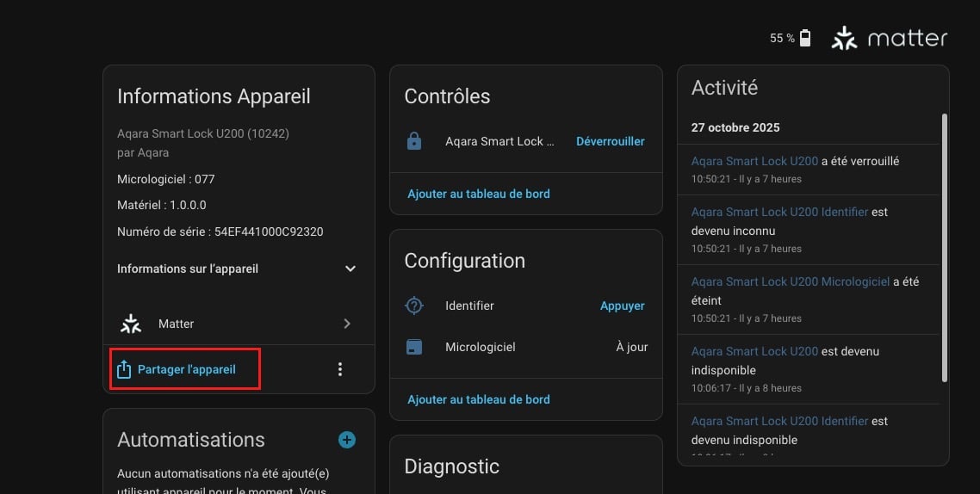Select Aqara Smart Lock entity row in Contrôles
The image size is (980, 494).
click(x=499, y=141)
